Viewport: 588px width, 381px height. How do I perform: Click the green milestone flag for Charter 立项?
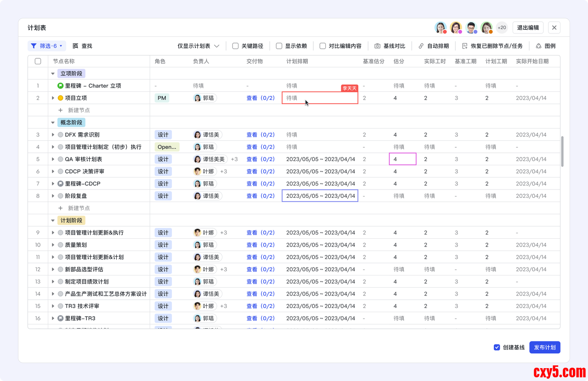(x=60, y=86)
